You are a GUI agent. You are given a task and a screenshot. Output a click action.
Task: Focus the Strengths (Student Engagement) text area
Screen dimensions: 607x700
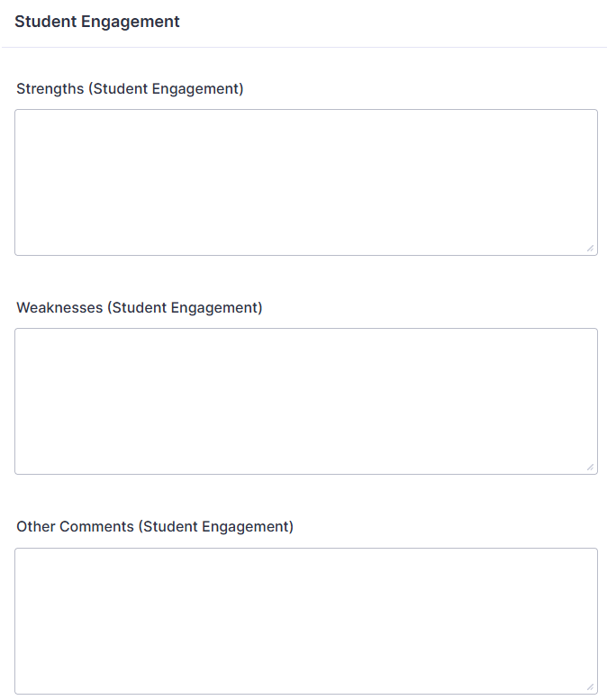point(306,183)
